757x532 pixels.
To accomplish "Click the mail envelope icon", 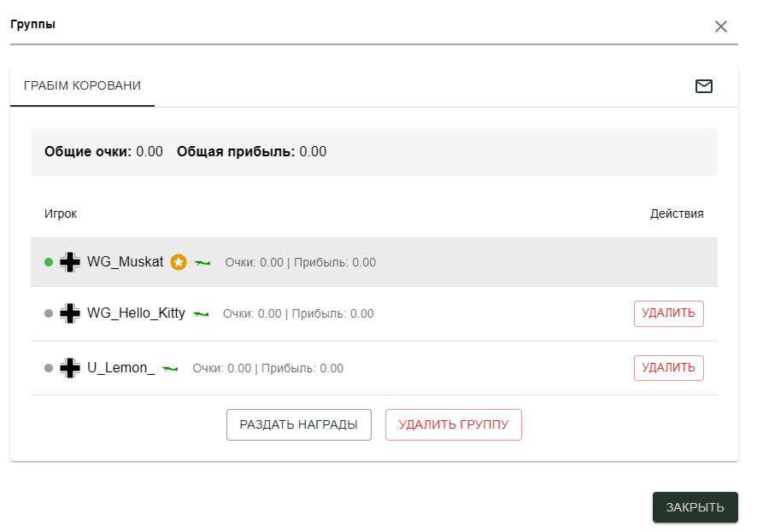I will (x=704, y=85).
